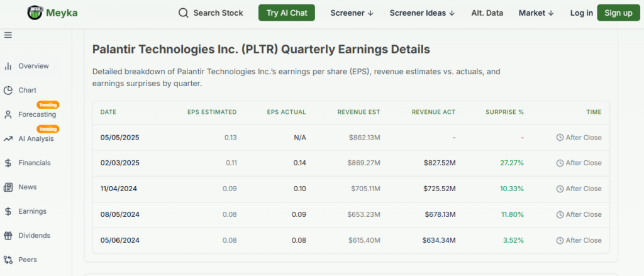Open Overview in the sidebar

[34, 66]
